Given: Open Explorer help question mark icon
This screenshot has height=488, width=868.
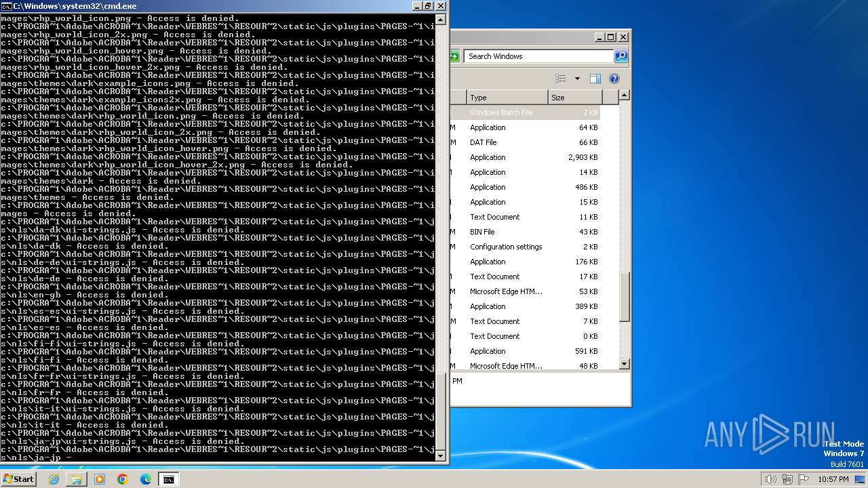Looking at the screenshot, I should click(614, 79).
